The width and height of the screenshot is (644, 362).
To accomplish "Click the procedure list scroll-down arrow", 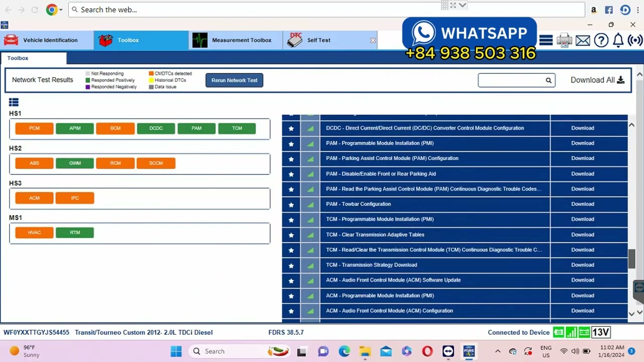I will tap(632, 314).
